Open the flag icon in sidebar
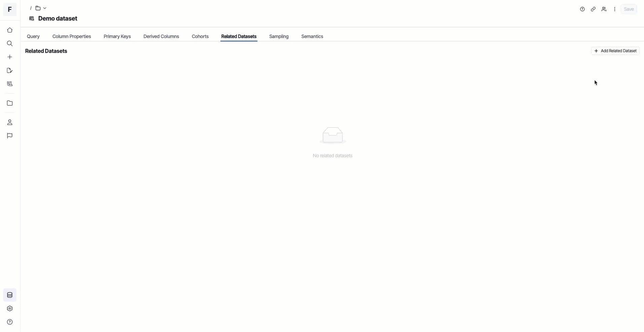 pos(10,136)
